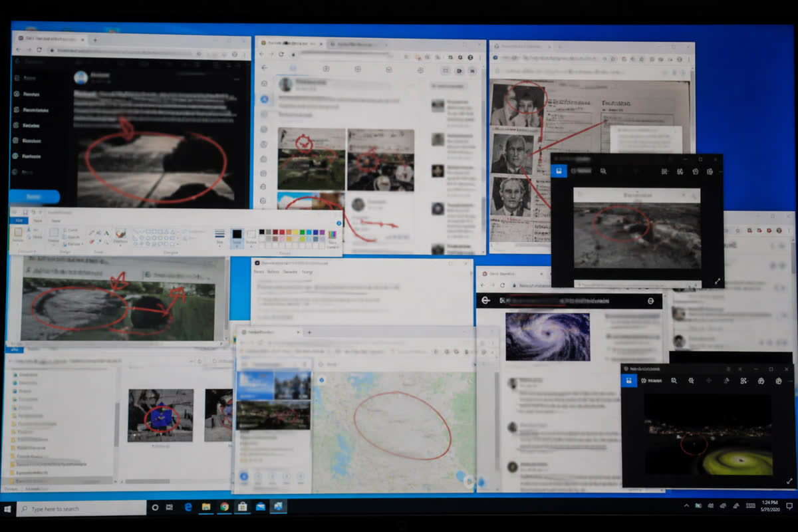The image size is (798, 532).
Task: Pick the green swatch in Paint palette
Action: coord(301,232)
